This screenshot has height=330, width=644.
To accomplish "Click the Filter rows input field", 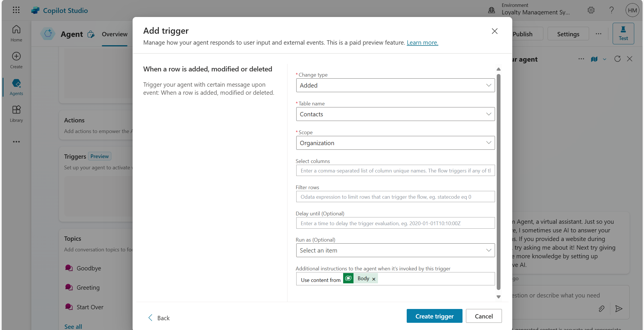I will click(395, 197).
